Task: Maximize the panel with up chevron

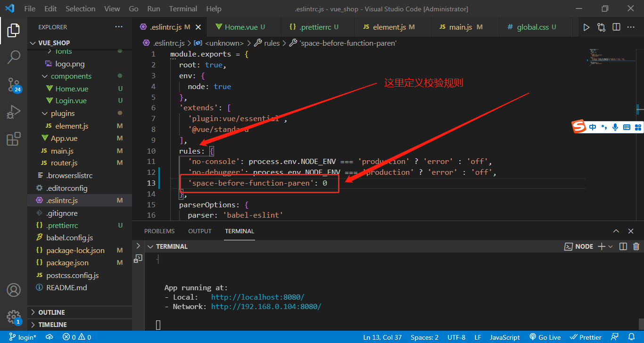Action: pyautogui.click(x=616, y=231)
